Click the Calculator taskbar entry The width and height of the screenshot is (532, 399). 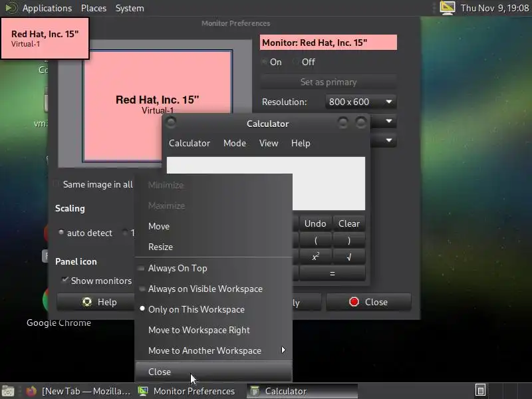[x=302, y=391]
